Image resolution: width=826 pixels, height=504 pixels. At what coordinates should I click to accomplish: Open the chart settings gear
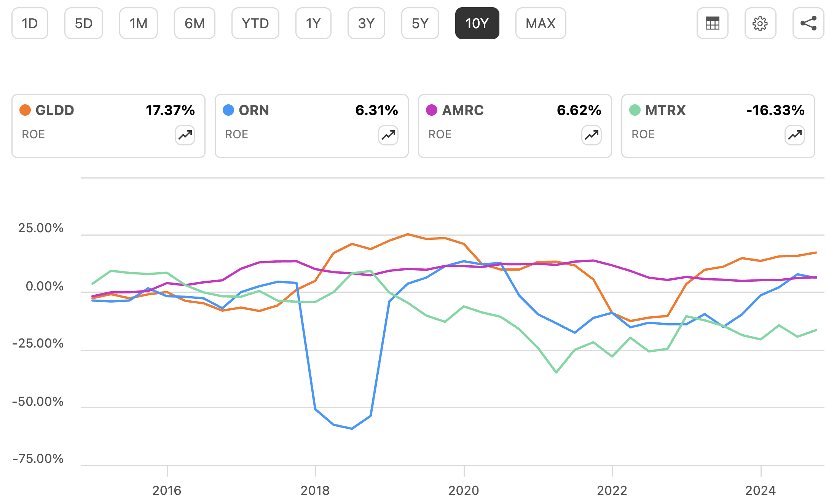click(x=760, y=24)
